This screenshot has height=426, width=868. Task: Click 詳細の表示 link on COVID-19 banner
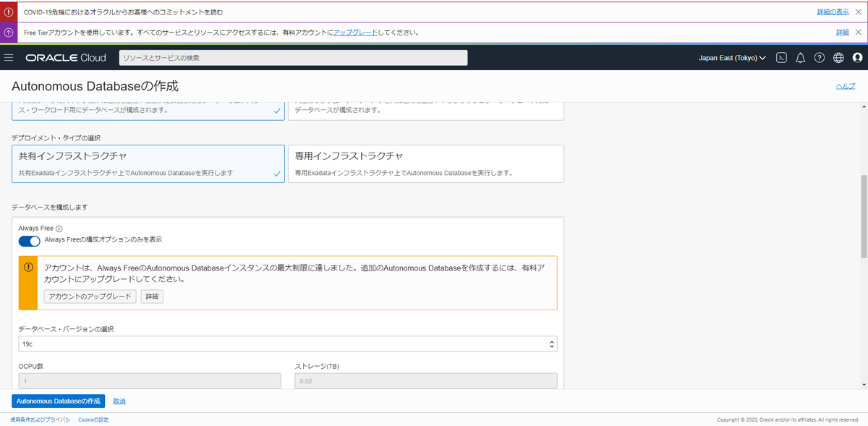click(x=833, y=12)
